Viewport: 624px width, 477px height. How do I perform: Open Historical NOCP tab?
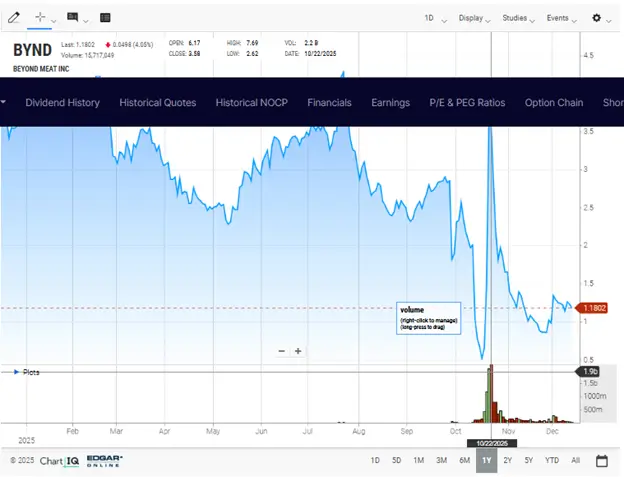[252, 103]
